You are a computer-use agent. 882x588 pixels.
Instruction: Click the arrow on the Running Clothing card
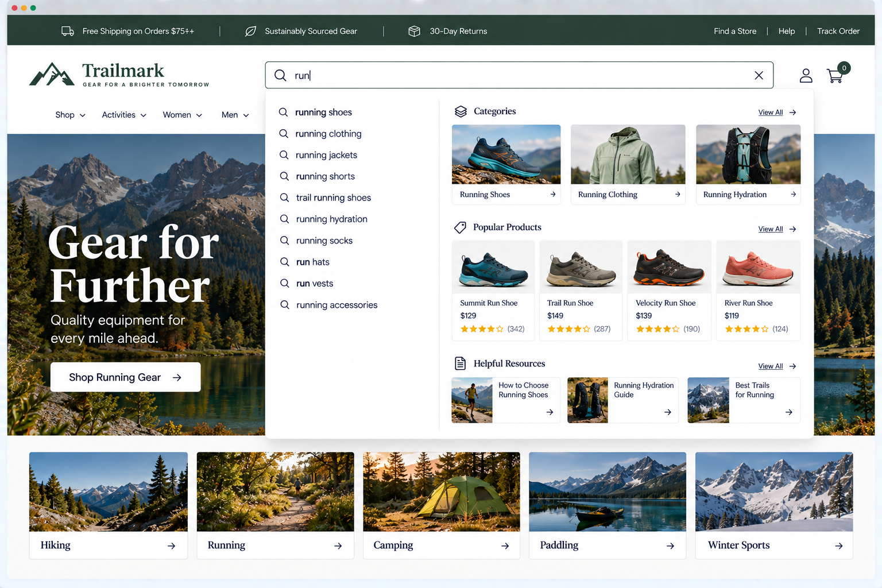click(678, 195)
